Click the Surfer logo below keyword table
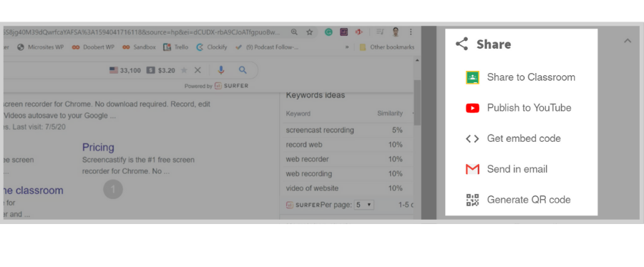 [303, 204]
